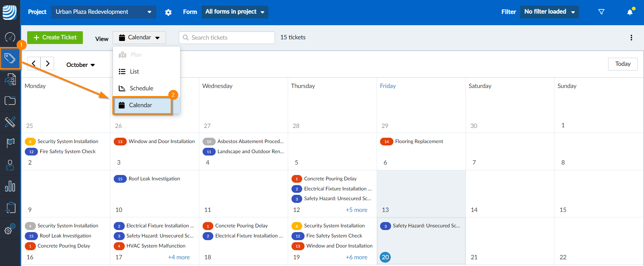Viewport: 644px width, 266px height.
Task: Select the Plan view option
Action: (147, 55)
